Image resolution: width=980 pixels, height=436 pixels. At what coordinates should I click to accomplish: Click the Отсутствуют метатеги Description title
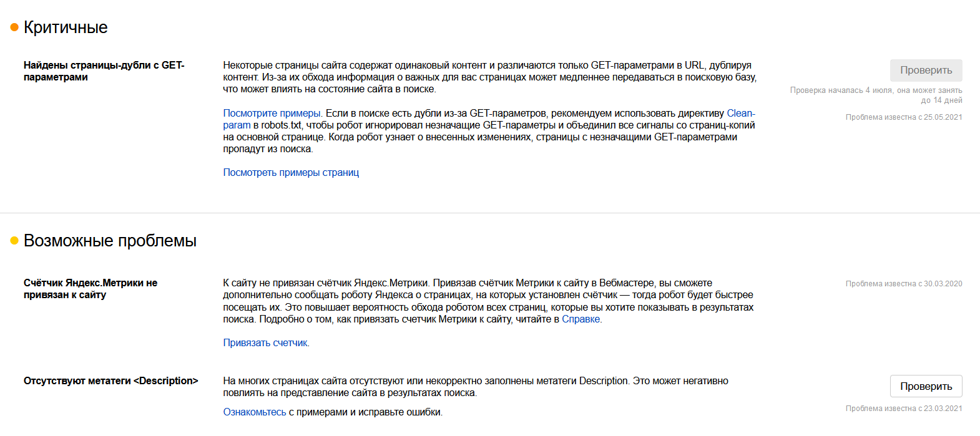pos(110,381)
